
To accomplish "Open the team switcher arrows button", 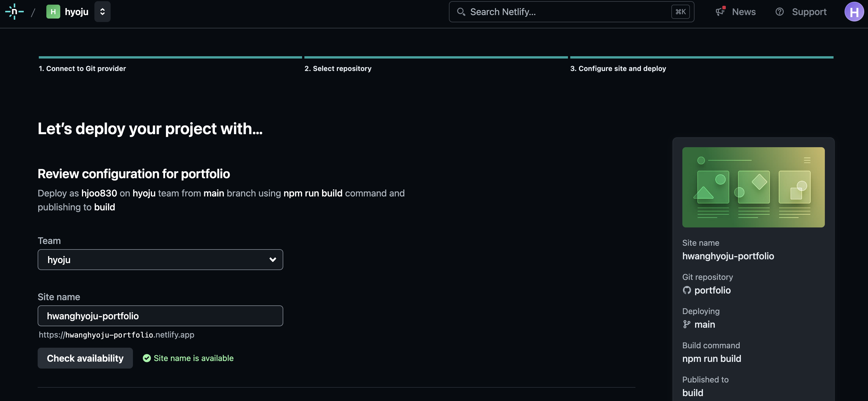I will pyautogui.click(x=103, y=12).
